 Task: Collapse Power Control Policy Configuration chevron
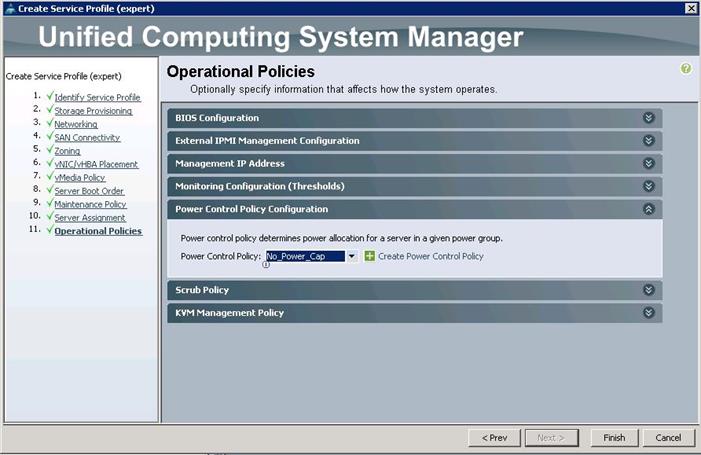pos(648,209)
